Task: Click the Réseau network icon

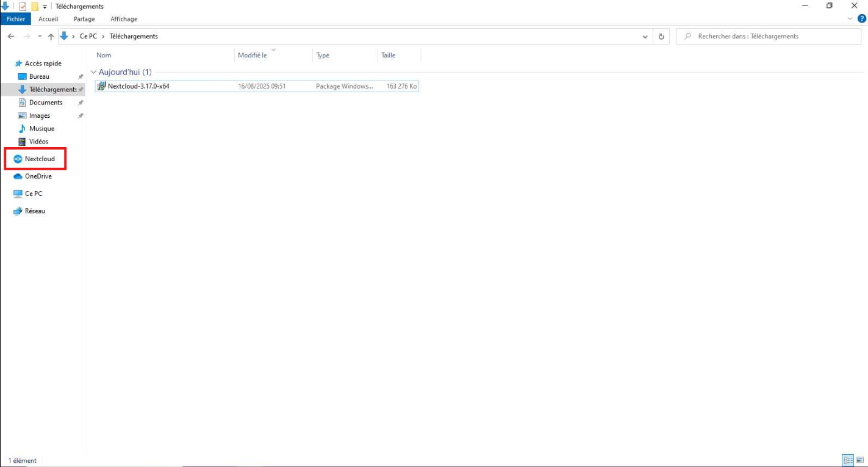Action: tap(18, 211)
